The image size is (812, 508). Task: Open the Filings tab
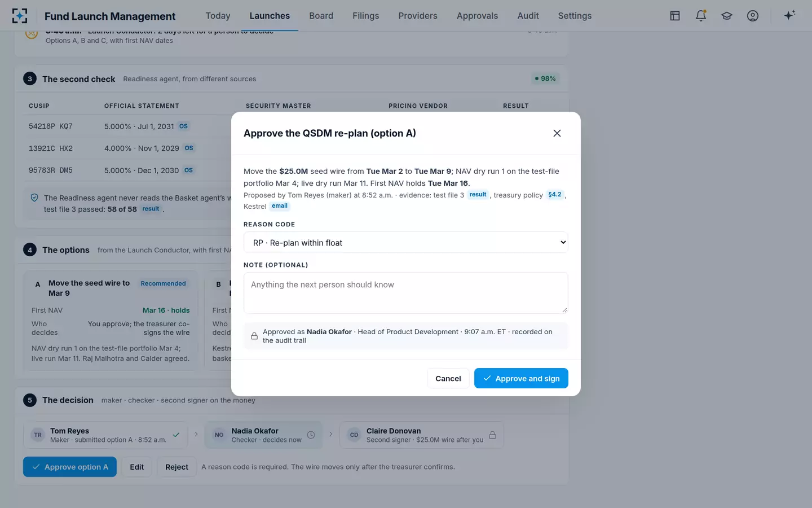pos(365,16)
